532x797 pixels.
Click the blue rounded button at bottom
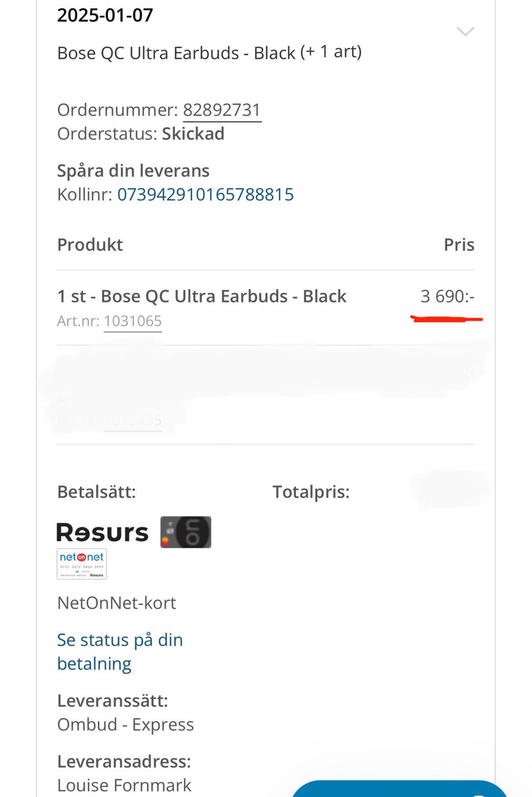click(x=399, y=789)
